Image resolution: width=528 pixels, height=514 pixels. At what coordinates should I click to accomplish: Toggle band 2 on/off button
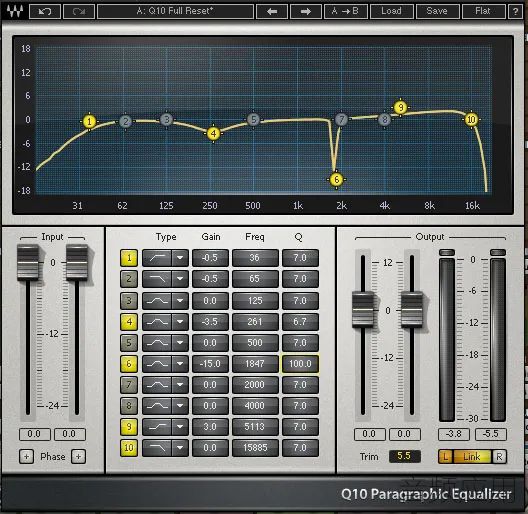129,279
